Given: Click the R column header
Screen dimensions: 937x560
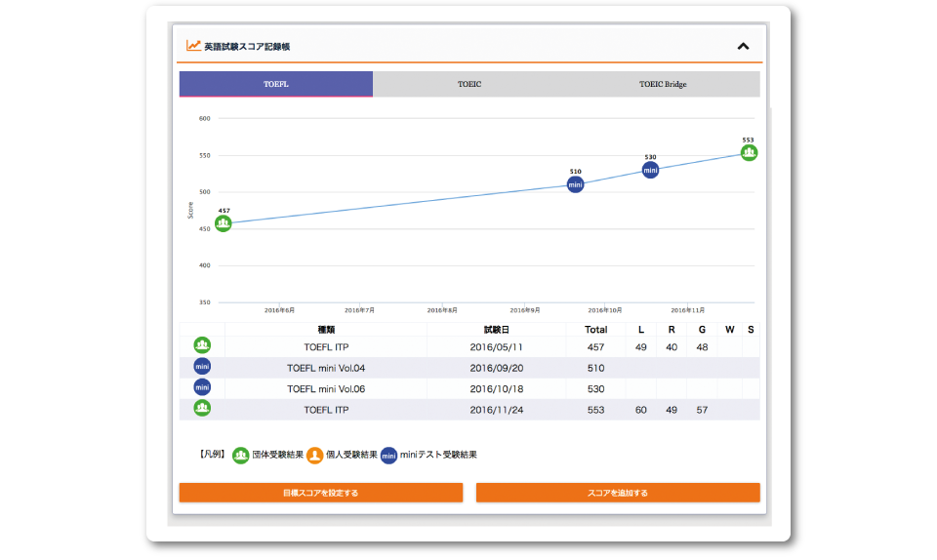Looking at the screenshot, I should 672,330.
